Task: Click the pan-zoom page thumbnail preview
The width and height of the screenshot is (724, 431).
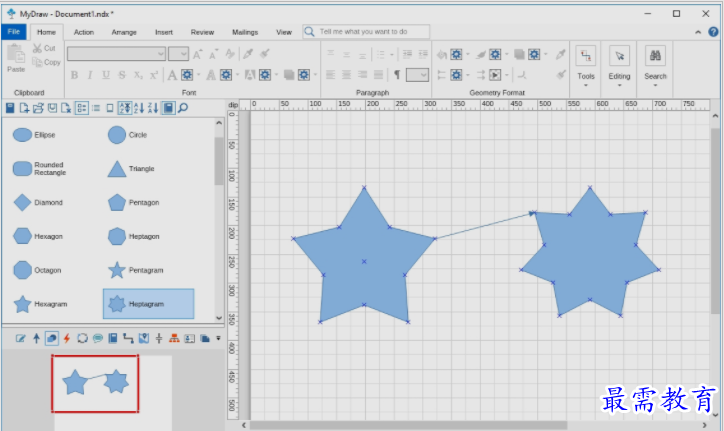Action: tap(95, 383)
